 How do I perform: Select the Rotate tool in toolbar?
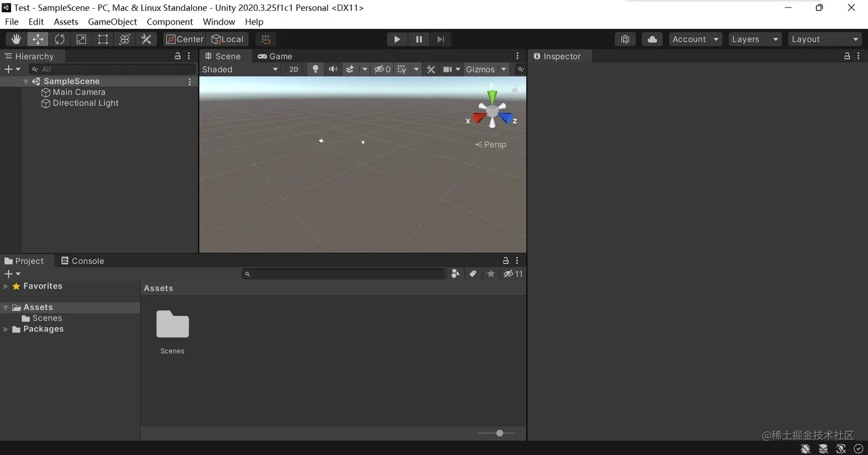tap(59, 39)
